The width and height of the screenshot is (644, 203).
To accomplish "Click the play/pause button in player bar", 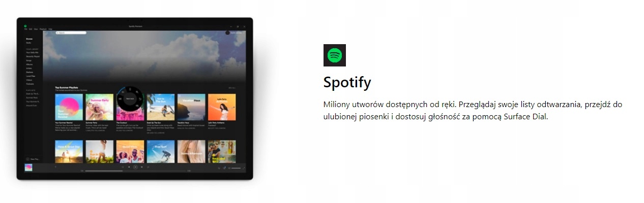I will tap(135, 167).
